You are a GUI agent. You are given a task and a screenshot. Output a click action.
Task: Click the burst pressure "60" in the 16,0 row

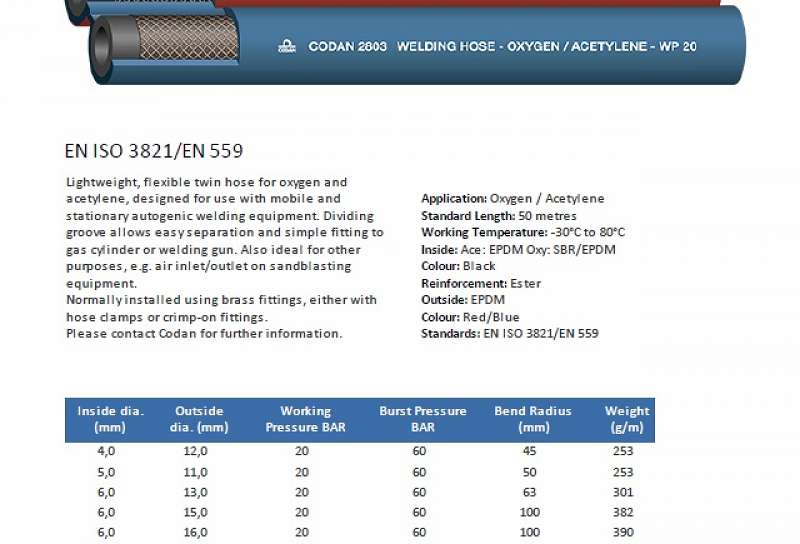point(419,533)
